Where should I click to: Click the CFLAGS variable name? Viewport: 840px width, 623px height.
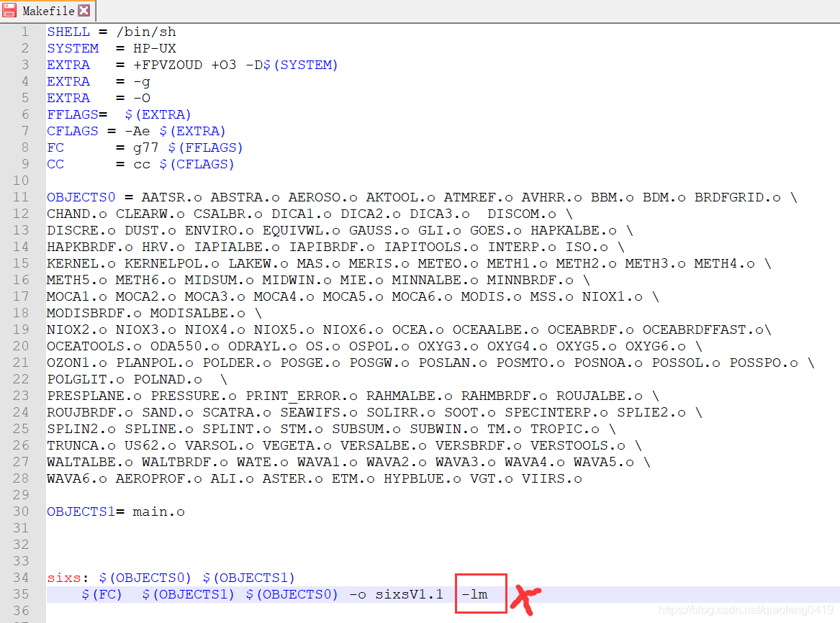point(72,131)
